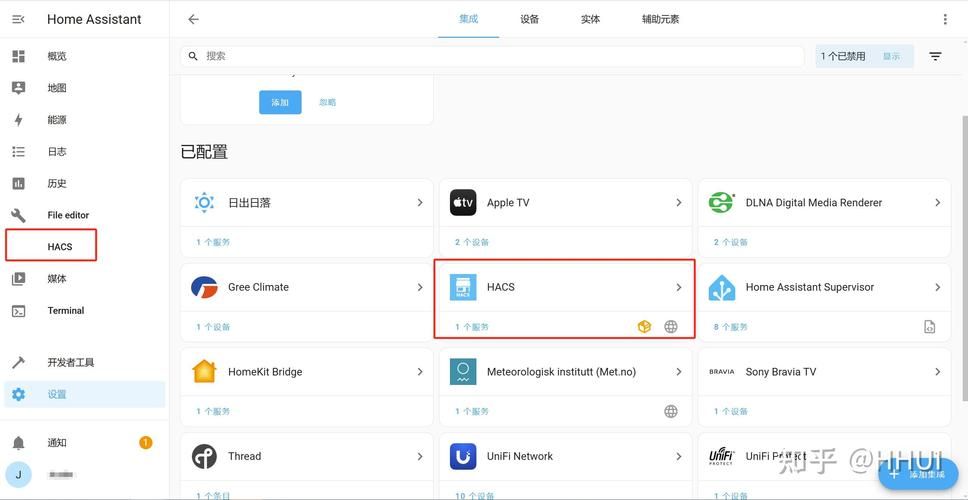This screenshot has height=500, width=968.
Task: Open 1 个服务 link under HACS
Action: (472, 327)
